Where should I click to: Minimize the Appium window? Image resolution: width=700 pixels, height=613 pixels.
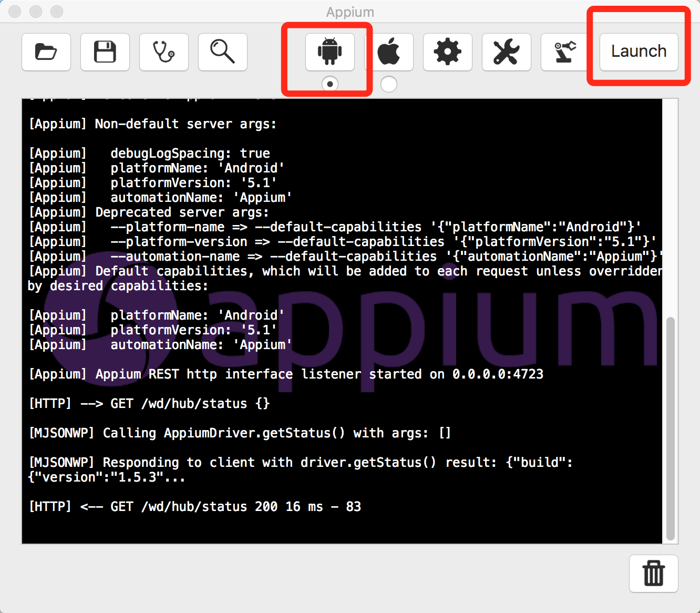point(36,12)
